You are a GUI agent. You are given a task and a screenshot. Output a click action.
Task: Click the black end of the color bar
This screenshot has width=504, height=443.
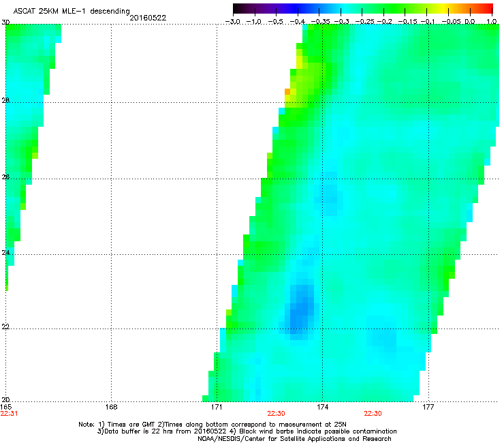coord(238,8)
